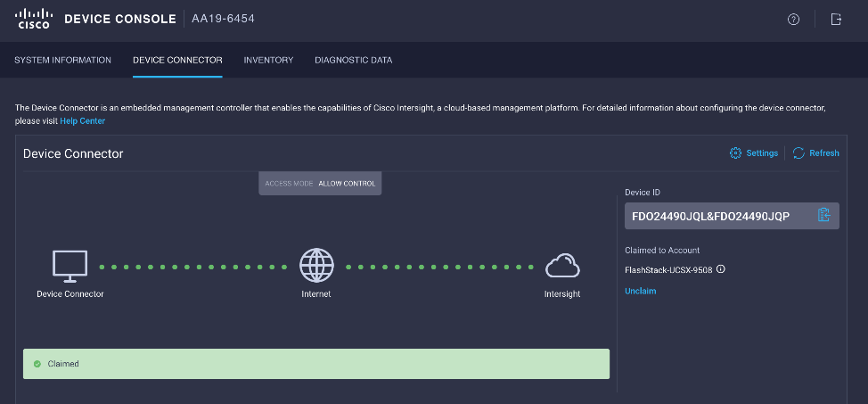This screenshot has height=404, width=868.
Task: Click the Device ID label
Action: 643,193
